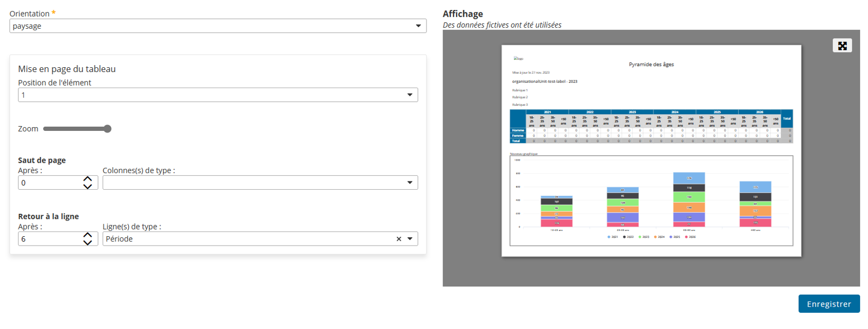Click the Zoom slider handle
The width and height of the screenshot is (868, 329).
(x=107, y=129)
